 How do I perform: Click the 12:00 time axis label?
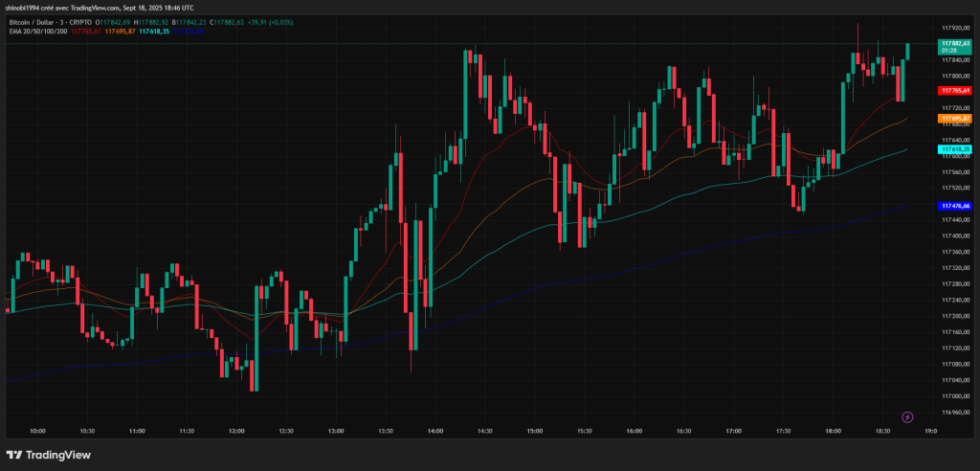click(235, 432)
